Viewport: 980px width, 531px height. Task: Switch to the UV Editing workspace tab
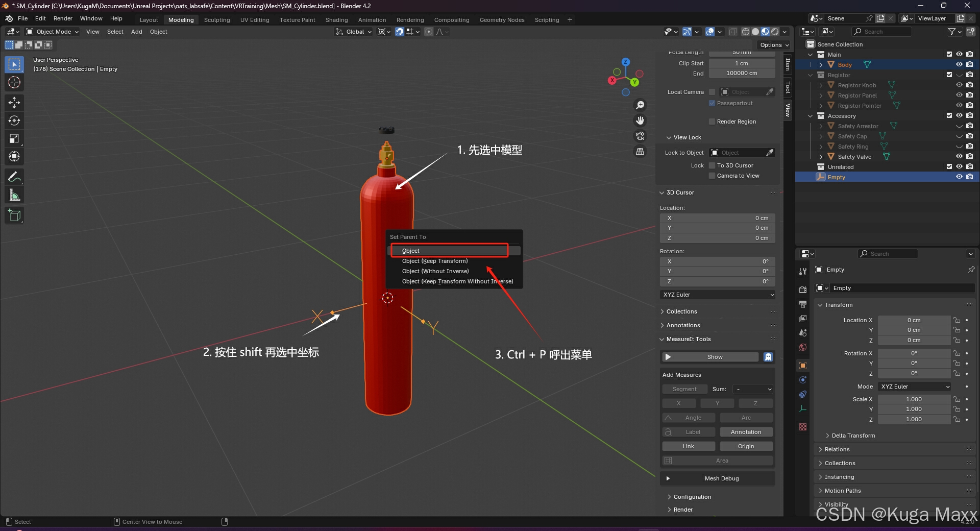(x=255, y=20)
